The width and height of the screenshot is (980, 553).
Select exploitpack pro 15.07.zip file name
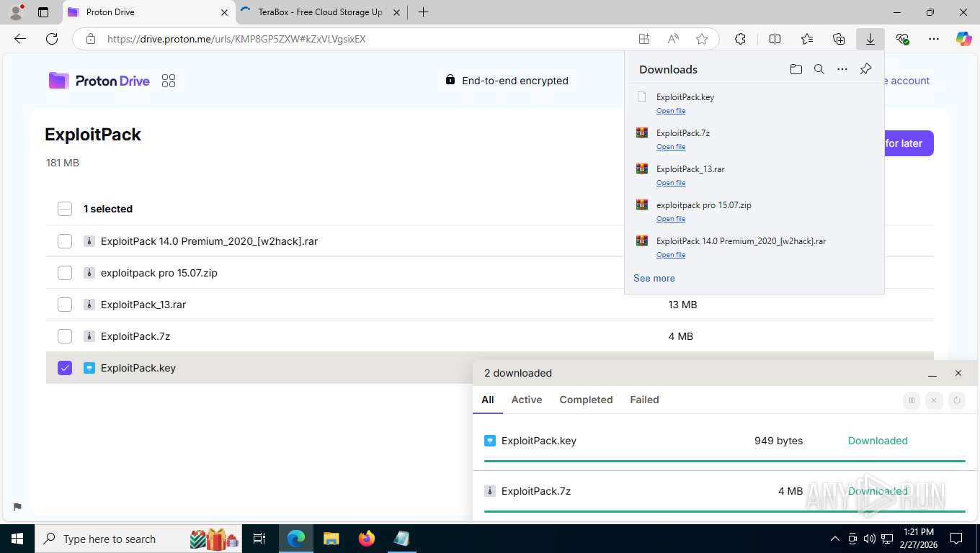159,273
